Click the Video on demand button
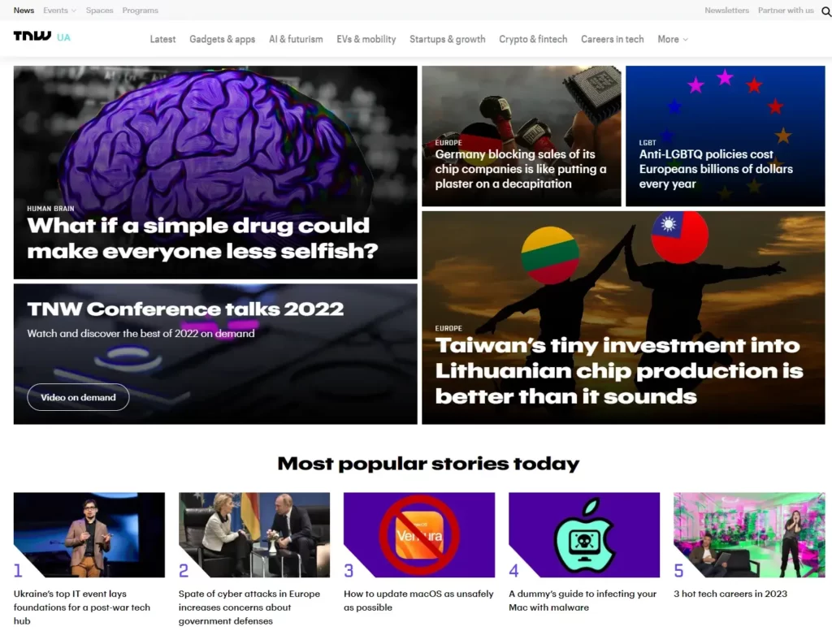 point(78,397)
